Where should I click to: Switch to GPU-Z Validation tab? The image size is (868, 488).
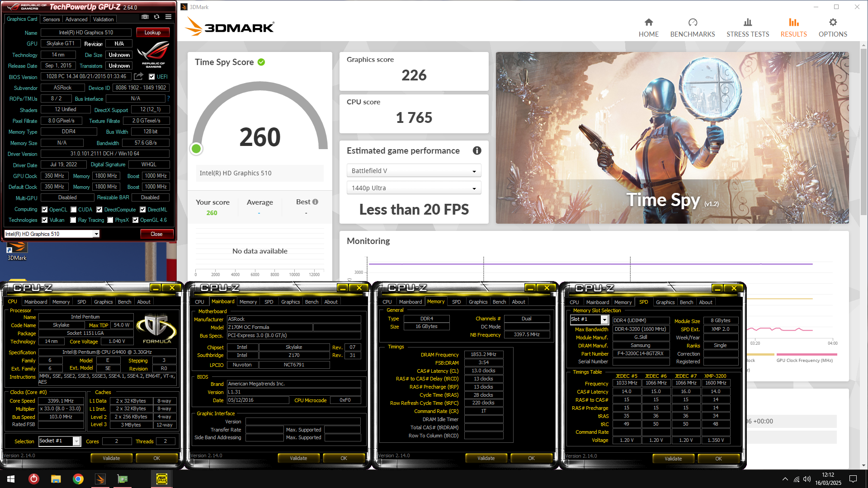[103, 19]
